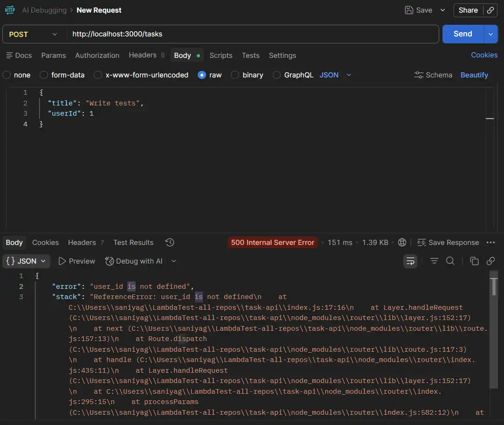Select the form-data radio button
This screenshot has width=504, height=425.
click(44, 75)
